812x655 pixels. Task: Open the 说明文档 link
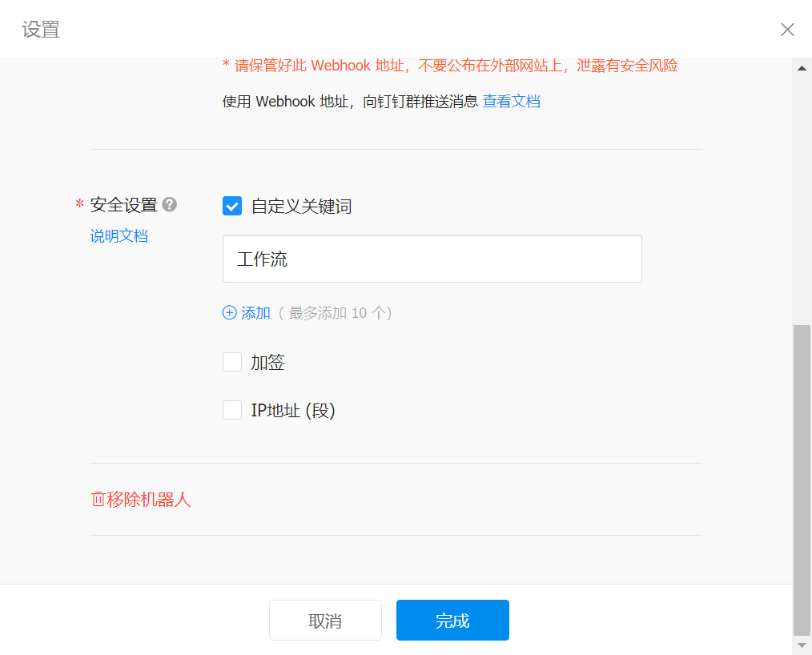point(119,236)
